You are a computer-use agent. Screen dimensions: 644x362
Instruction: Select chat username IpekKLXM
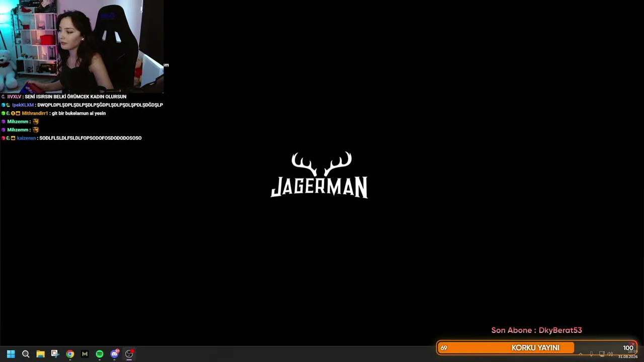tap(23, 105)
